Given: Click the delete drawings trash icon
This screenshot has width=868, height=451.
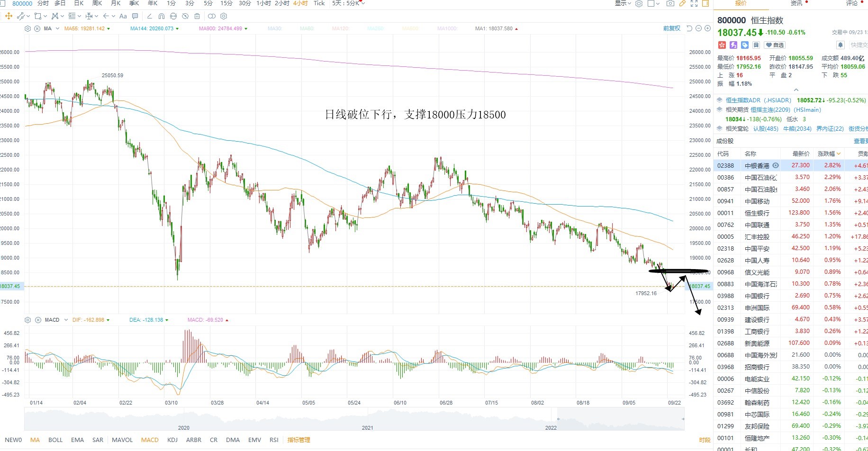Looking at the screenshot, I should click(x=197, y=16).
